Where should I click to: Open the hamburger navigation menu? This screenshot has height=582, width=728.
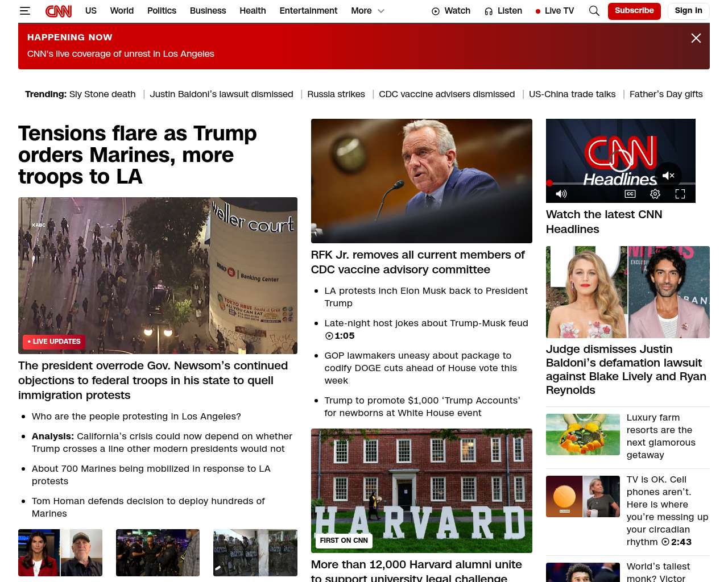(24, 11)
